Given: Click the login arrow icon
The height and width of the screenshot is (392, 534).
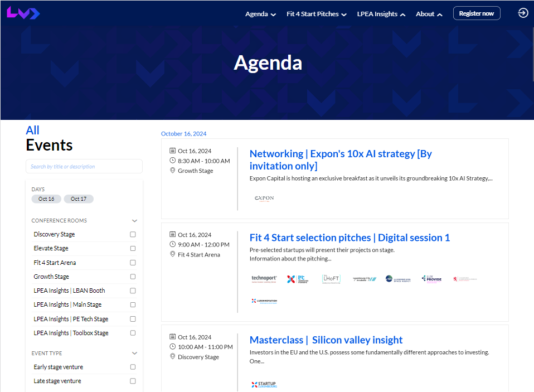Looking at the screenshot, I should [522, 13].
